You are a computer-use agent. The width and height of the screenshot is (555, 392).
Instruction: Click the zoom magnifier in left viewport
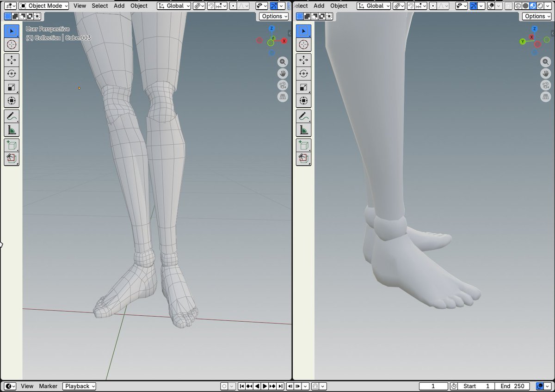(283, 62)
